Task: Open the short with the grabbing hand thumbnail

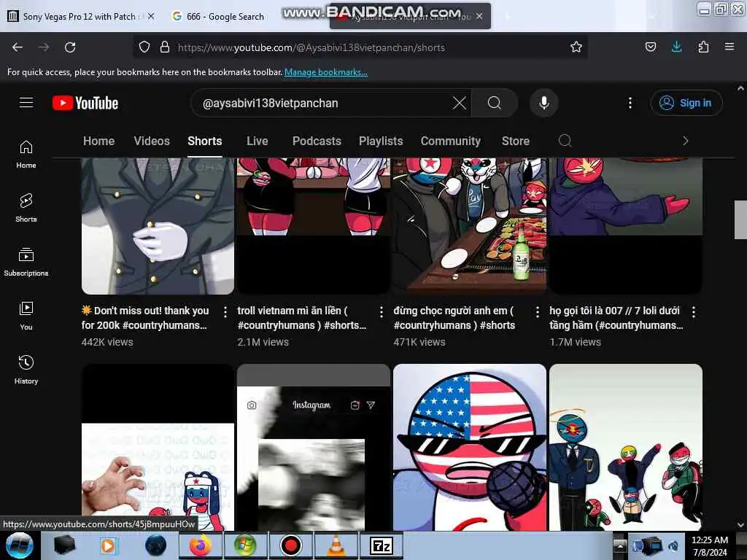Action: click(158, 448)
